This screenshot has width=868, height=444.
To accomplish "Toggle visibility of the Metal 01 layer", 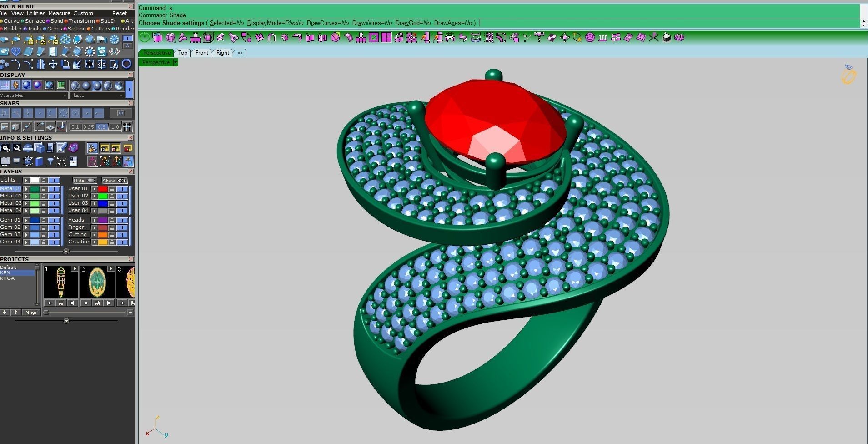I will [x=54, y=189].
